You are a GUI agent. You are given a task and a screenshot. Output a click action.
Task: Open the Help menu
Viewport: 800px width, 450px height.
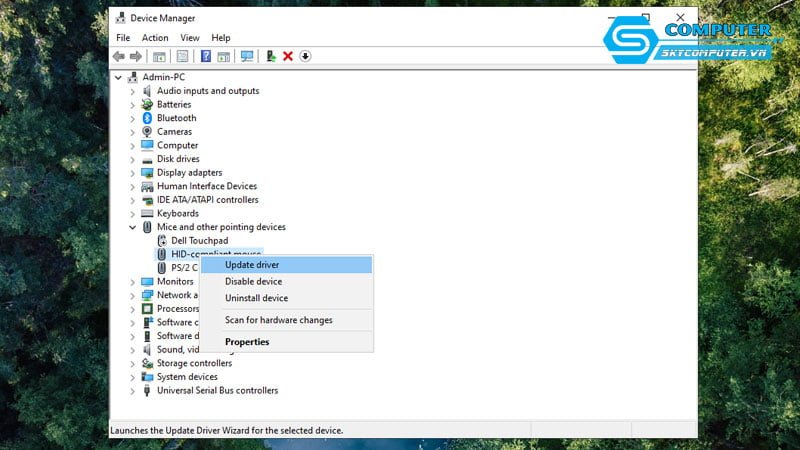(221, 38)
